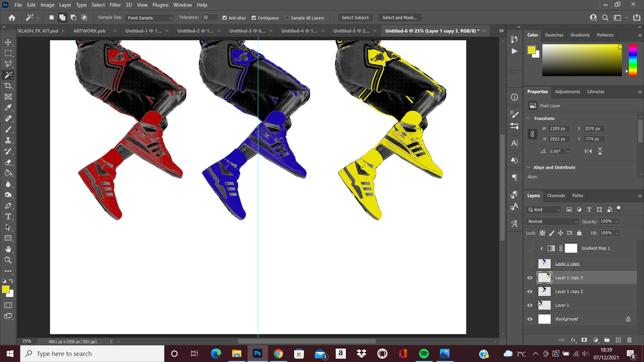Image resolution: width=644 pixels, height=362 pixels.
Task: Toggle lock transparent pixels
Action: [x=542, y=233]
